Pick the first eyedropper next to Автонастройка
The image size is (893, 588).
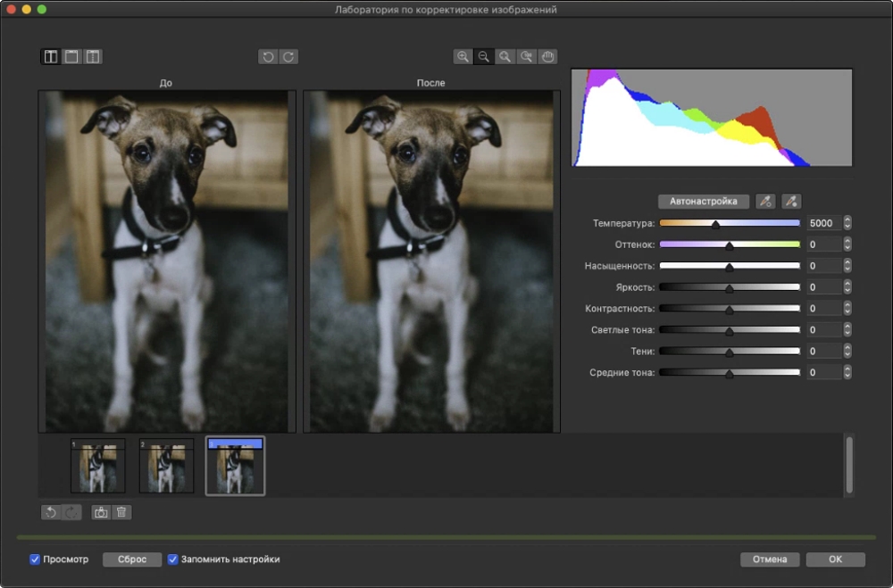coord(765,202)
